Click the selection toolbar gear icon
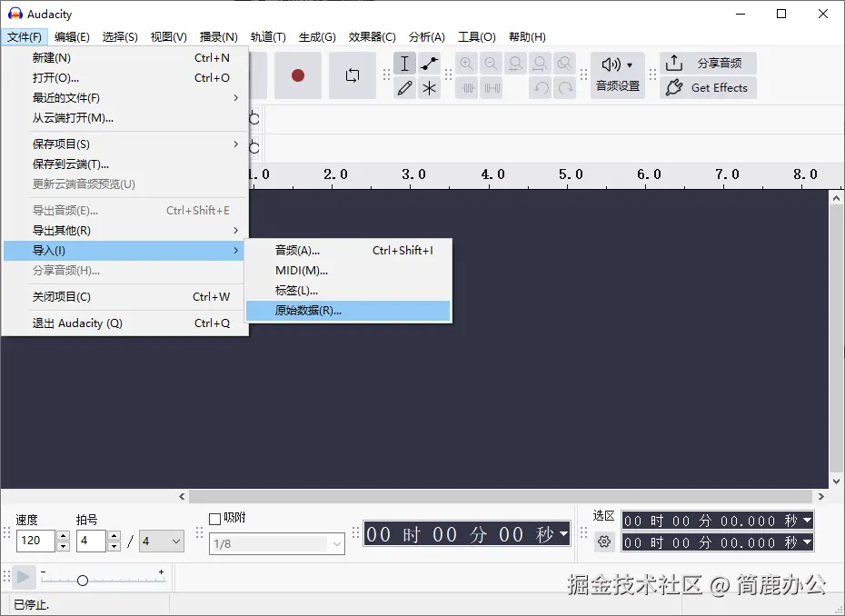 [x=604, y=541]
